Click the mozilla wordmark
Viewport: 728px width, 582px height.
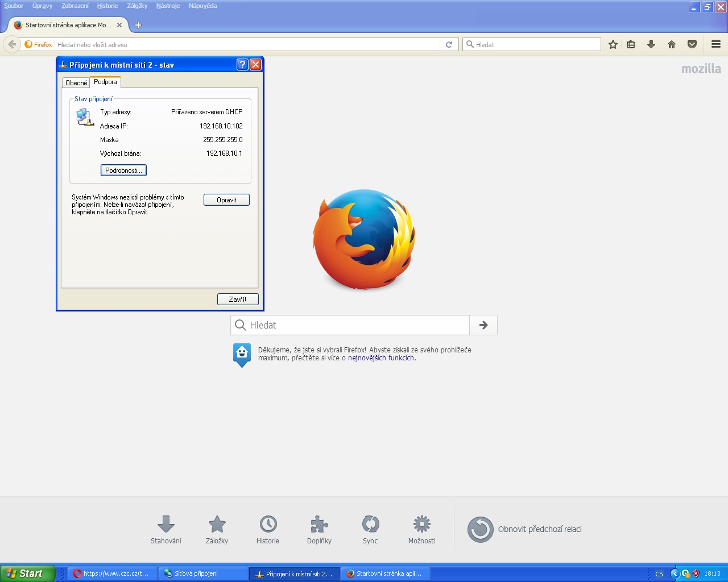701,69
